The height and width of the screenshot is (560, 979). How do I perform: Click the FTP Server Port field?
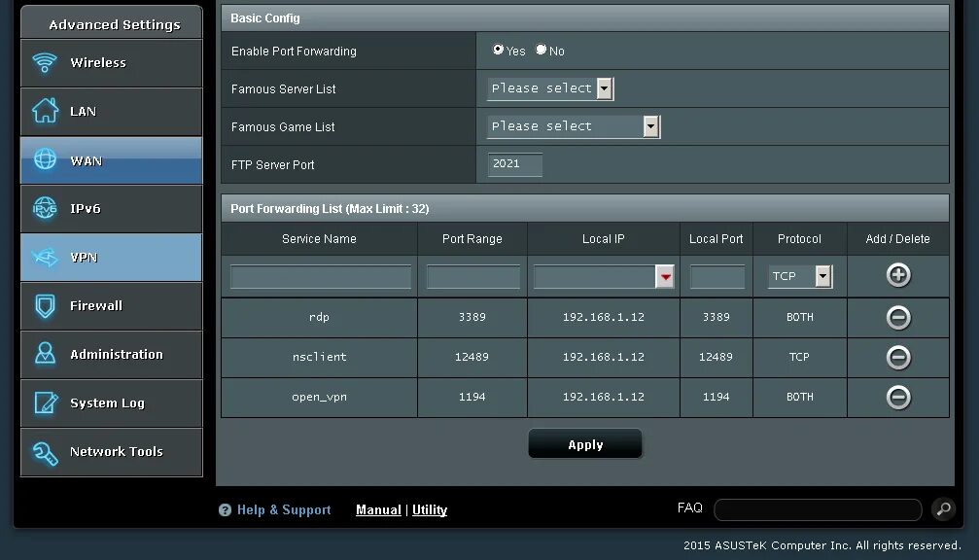(x=515, y=164)
